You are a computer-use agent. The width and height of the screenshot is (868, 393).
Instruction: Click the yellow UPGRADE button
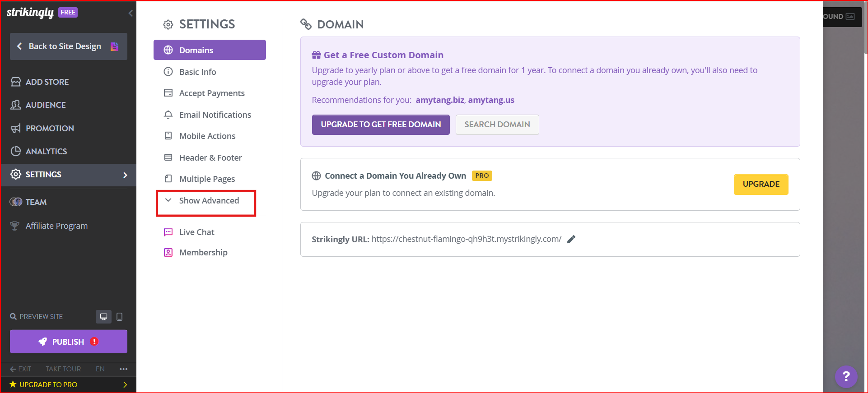[761, 184]
